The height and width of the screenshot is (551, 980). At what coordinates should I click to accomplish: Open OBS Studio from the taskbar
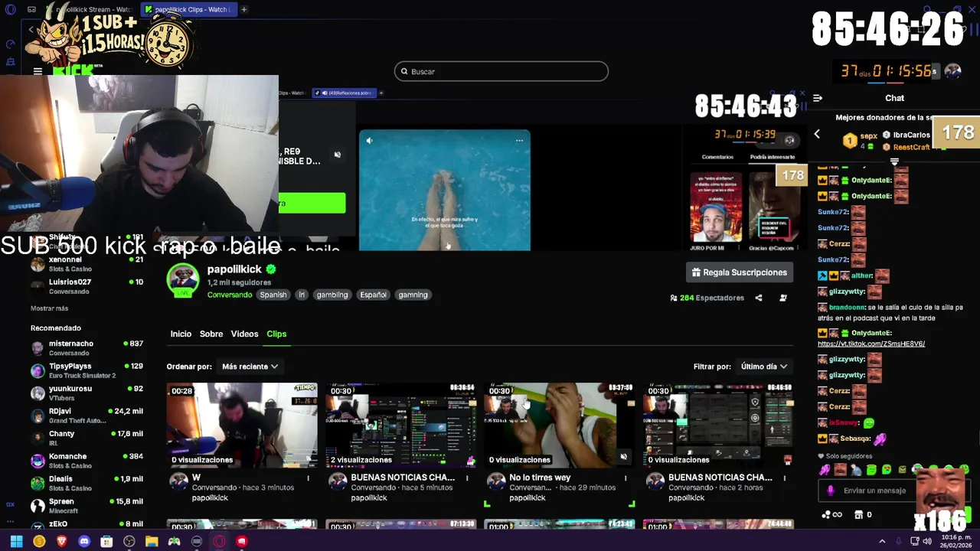129,541
